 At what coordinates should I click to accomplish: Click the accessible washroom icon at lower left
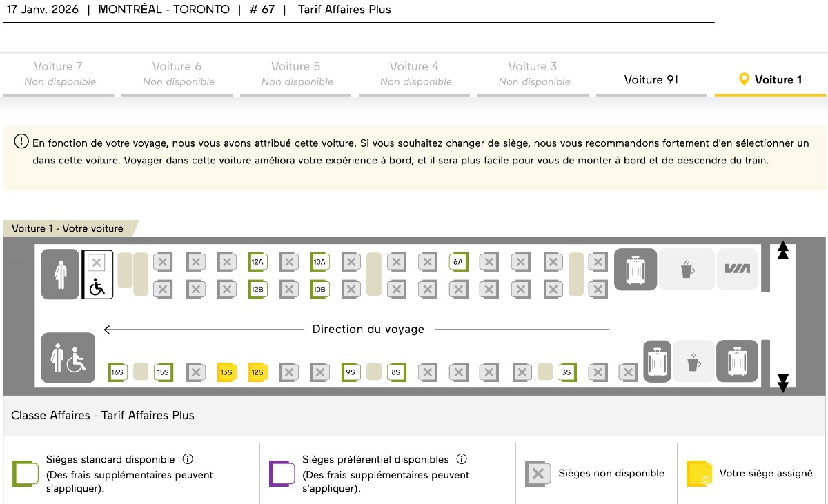(68, 358)
